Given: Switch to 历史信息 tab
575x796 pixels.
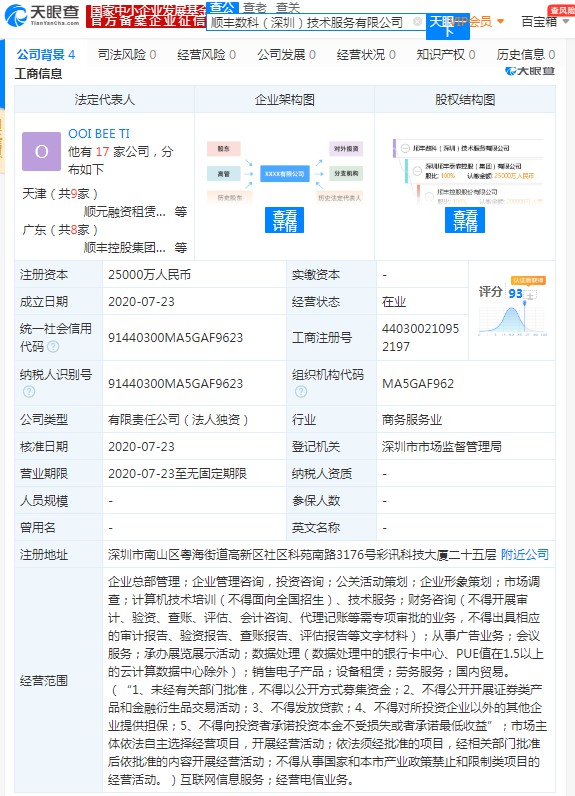Looking at the screenshot, I should (526, 54).
